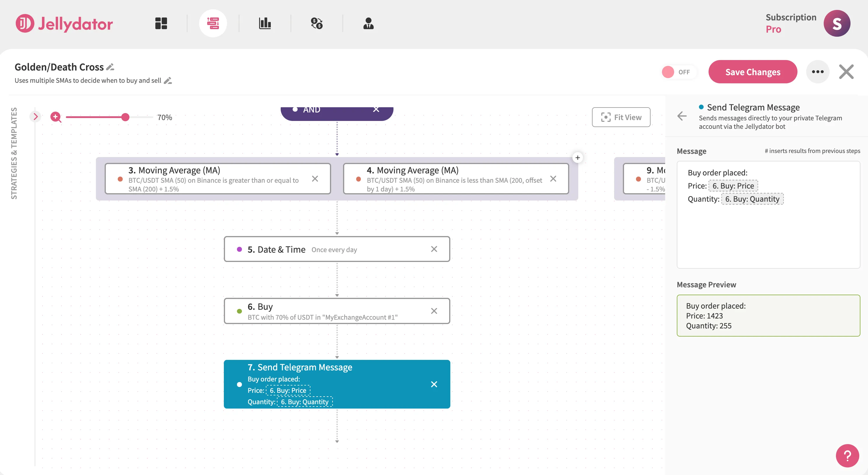Click the 'Quantity: 255' preview text
The height and width of the screenshot is (475, 868).
pyautogui.click(x=709, y=326)
